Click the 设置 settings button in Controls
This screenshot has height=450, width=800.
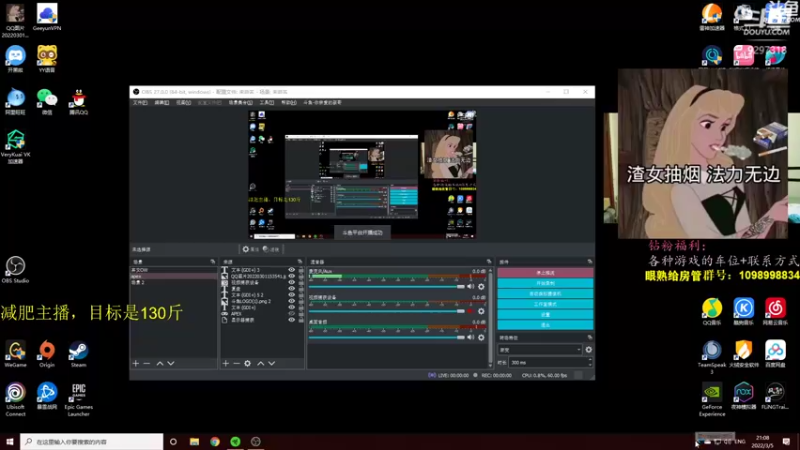[545, 315]
